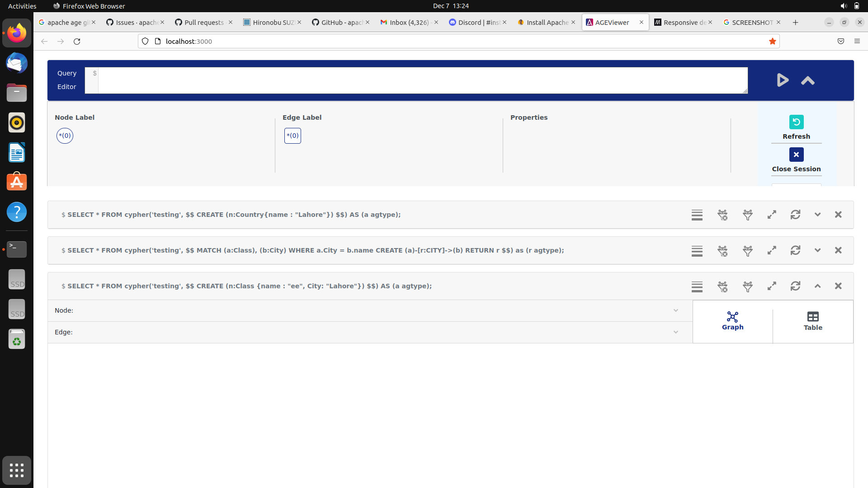The width and height of the screenshot is (868, 488).
Task: Click the Close Session X icon
Action: click(796, 155)
